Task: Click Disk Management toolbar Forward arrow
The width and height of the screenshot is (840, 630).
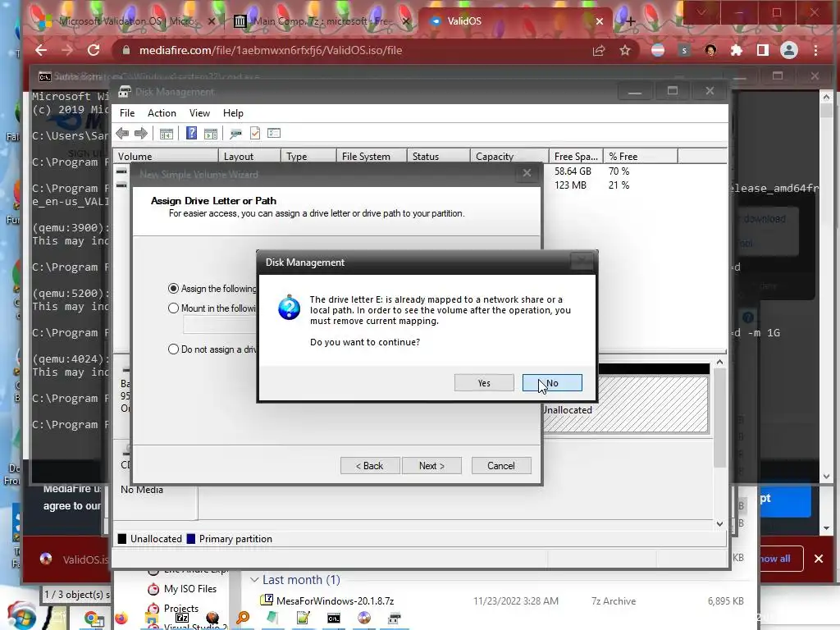Action: click(141, 134)
